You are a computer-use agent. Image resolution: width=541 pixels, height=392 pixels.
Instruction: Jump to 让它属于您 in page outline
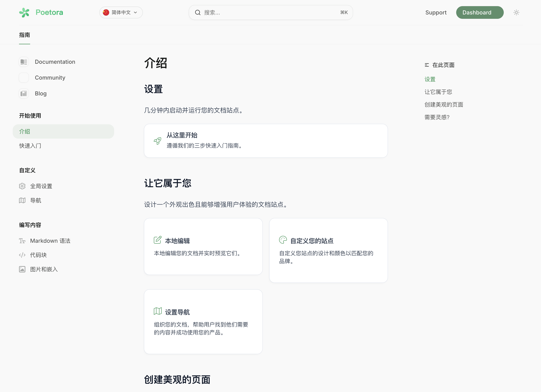tap(438, 92)
